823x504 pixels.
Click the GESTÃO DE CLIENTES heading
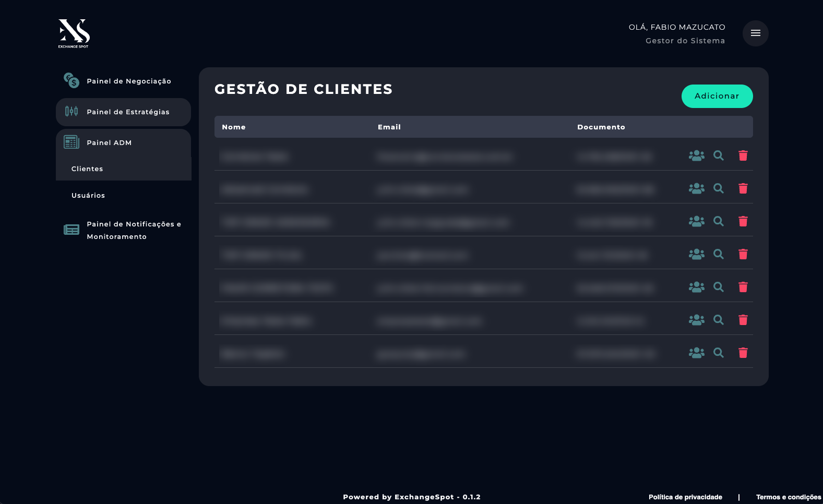pos(304,89)
